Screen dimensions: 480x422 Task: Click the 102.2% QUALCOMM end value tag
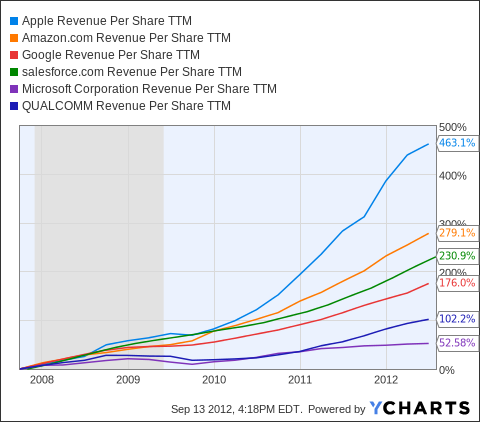tap(457, 319)
